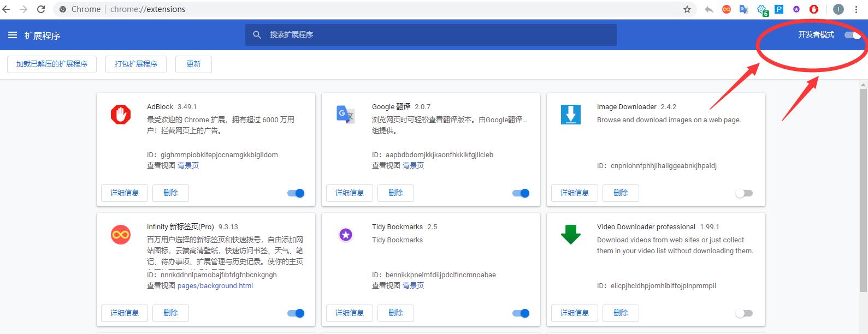The height and width of the screenshot is (334, 868).
Task: Click 加载已解压的扩展程序 button
Action: pos(52,64)
